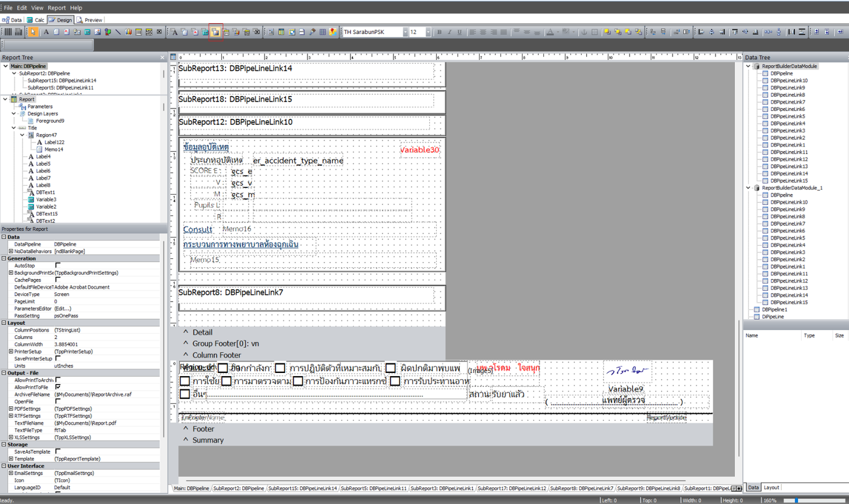
Task: Collapse the ReportBuilderDataModule_1 node
Action: [748, 188]
